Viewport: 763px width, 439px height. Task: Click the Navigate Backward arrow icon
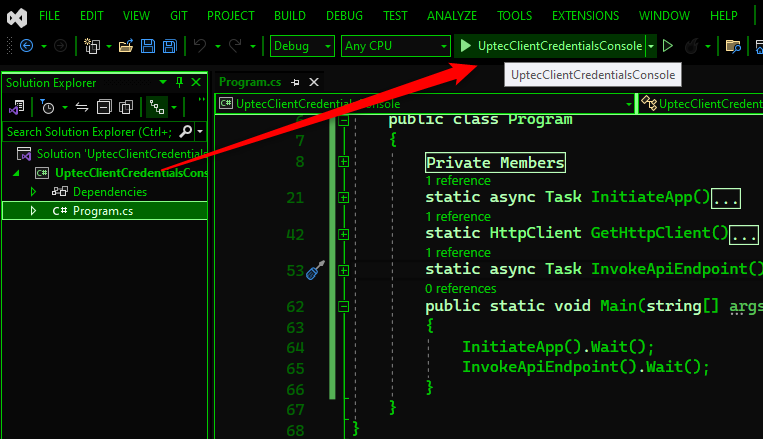pos(26,46)
